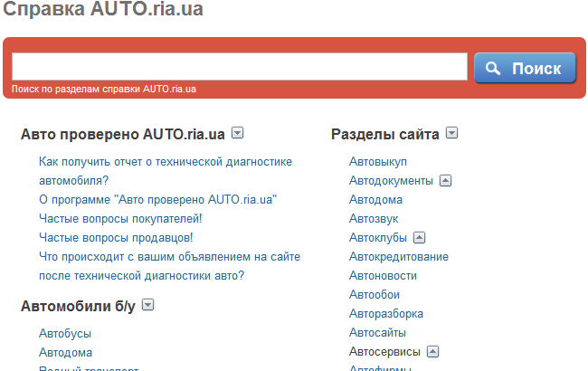Open the Автодокументы link
This screenshot has height=371, width=588.
(x=391, y=181)
